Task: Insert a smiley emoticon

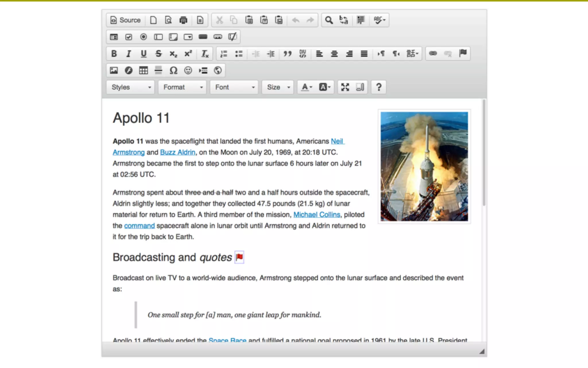Action: point(188,70)
